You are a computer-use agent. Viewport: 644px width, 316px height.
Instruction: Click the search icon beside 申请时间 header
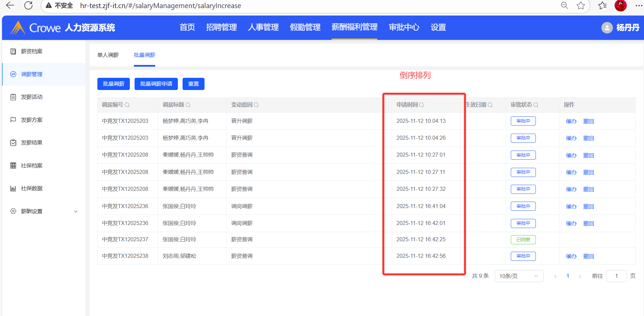(x=422, y=105)
